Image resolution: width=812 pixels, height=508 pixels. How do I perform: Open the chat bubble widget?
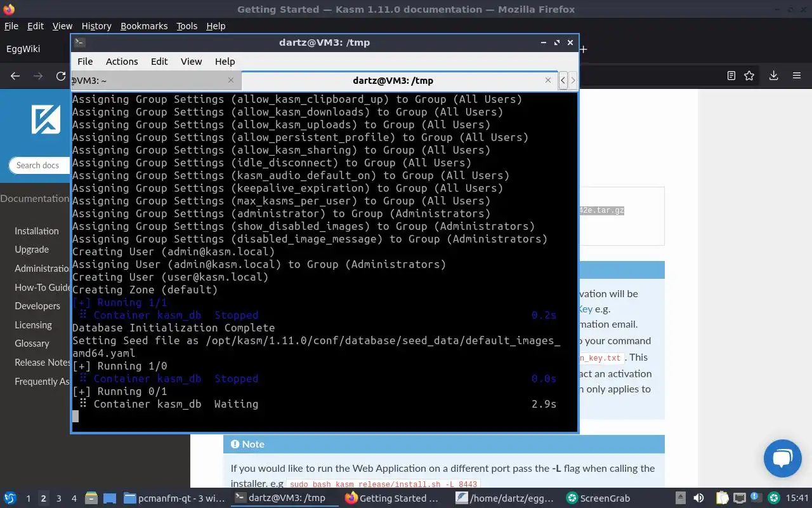tap(783, 458)
